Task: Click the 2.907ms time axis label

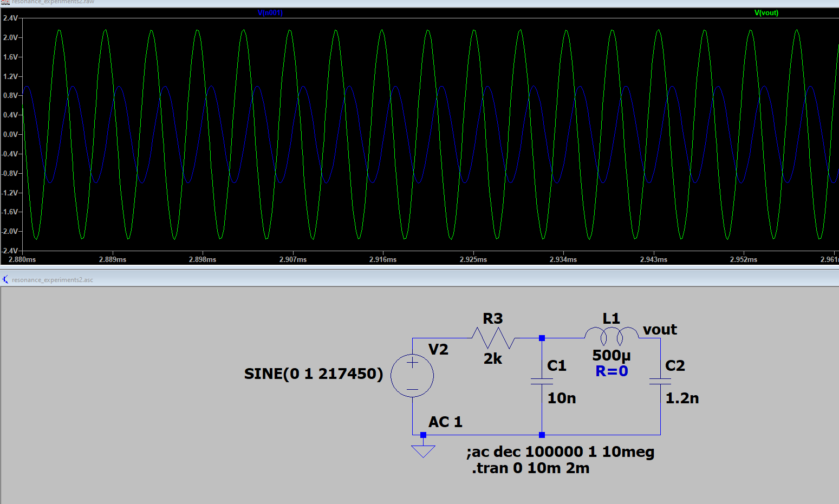Action: 293,259
